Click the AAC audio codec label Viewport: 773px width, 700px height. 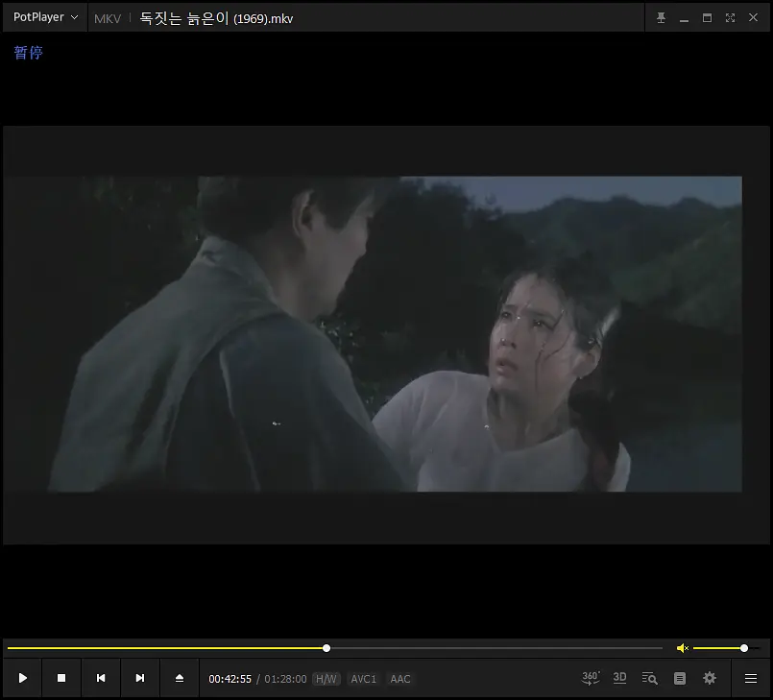pyautogui.click(x=400, y=679)
